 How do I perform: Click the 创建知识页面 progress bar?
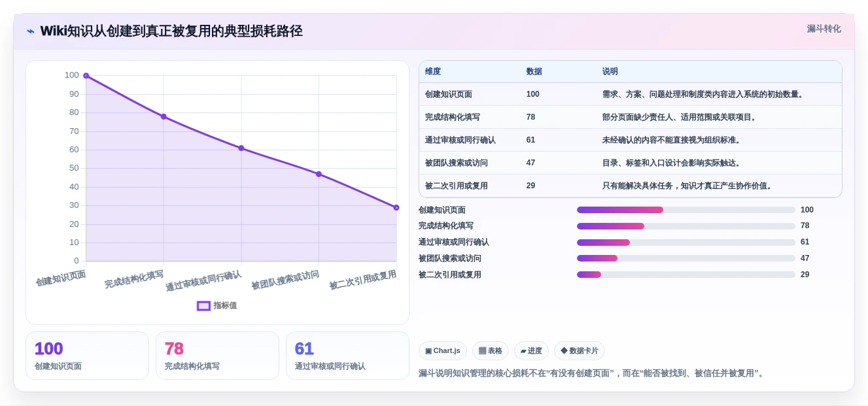(x=686, y=210)
